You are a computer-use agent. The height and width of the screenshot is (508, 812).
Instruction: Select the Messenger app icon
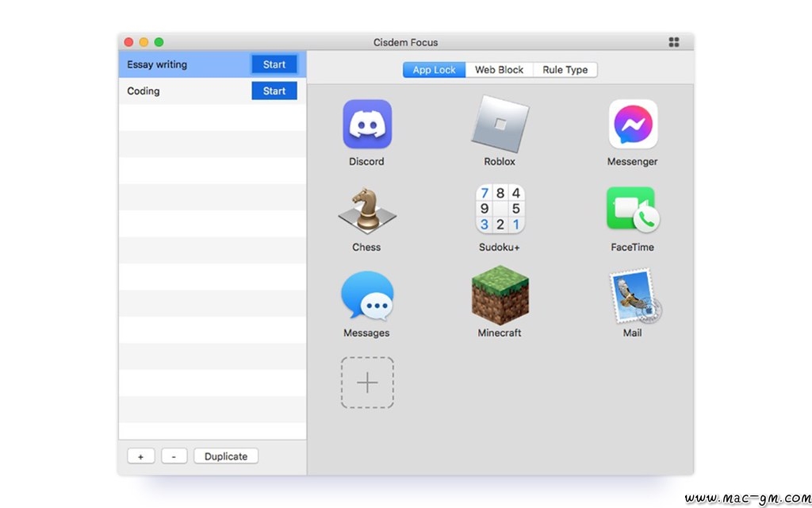coord(633,124)
